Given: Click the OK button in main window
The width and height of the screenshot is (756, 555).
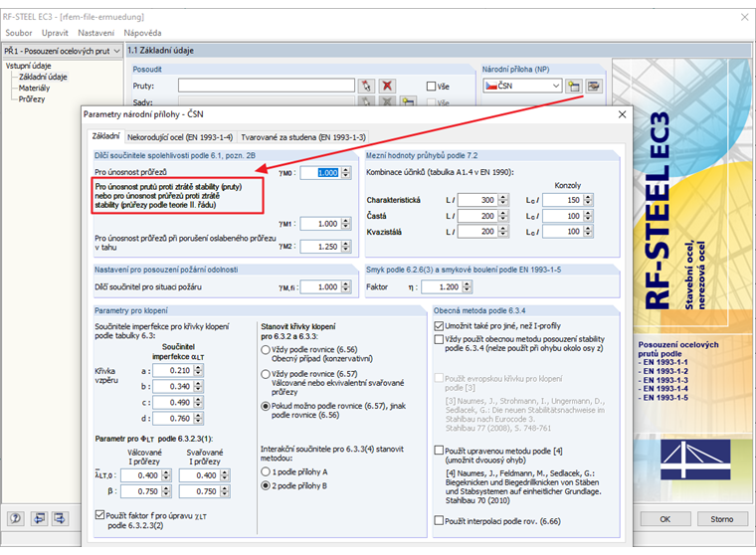Looking at the screenshot, I should (x=664, y=519).
